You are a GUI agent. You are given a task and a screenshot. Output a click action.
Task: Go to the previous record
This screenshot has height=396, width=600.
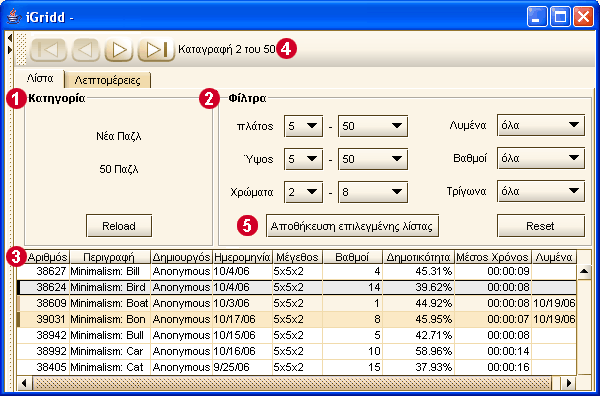(x=86, y=50)
